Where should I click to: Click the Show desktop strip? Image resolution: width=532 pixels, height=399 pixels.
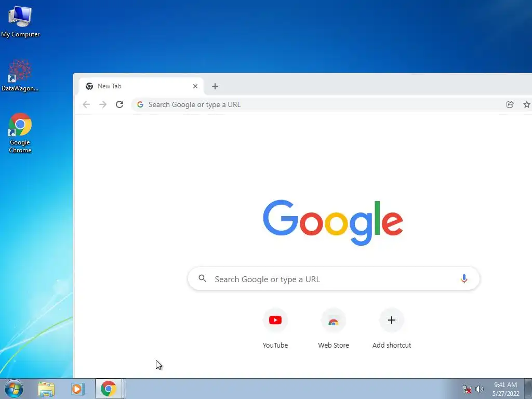528,389
